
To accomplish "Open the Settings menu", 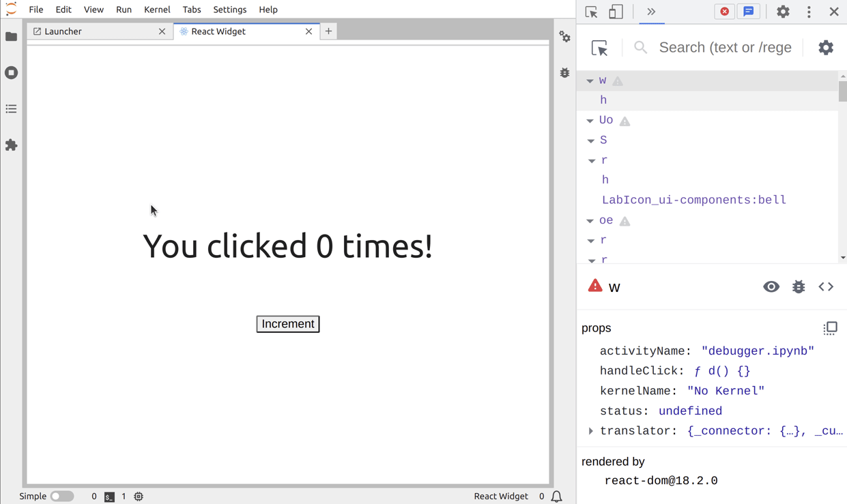I will coord(230,10).
